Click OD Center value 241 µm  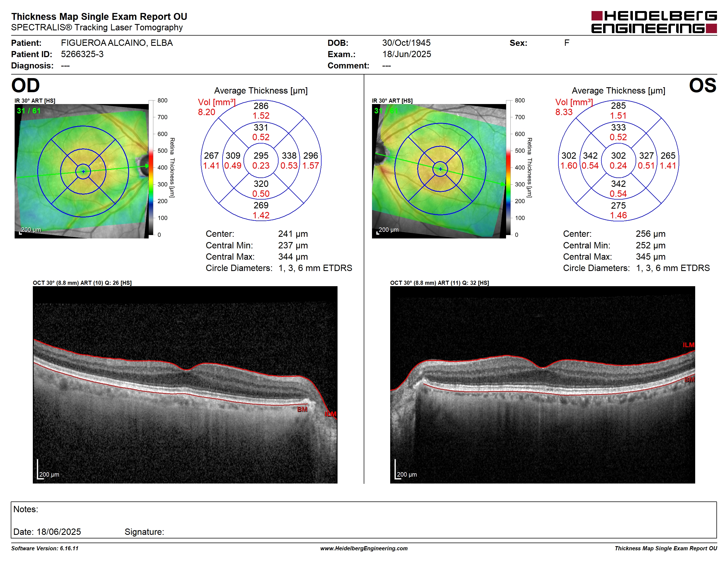[293, 234]
